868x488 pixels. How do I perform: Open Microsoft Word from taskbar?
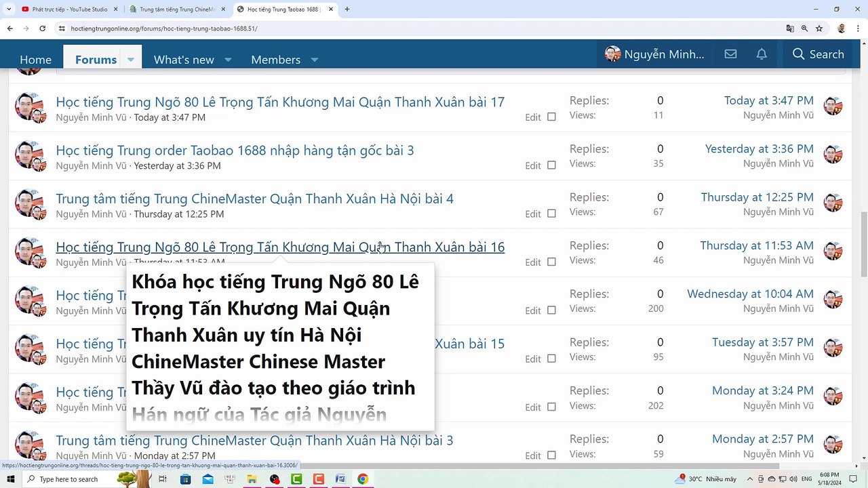click(340, 479)
